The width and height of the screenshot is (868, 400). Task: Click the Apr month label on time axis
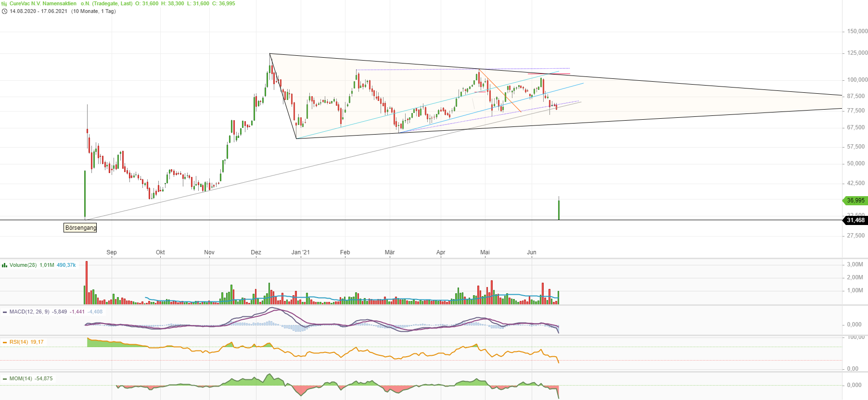[441, 252]
